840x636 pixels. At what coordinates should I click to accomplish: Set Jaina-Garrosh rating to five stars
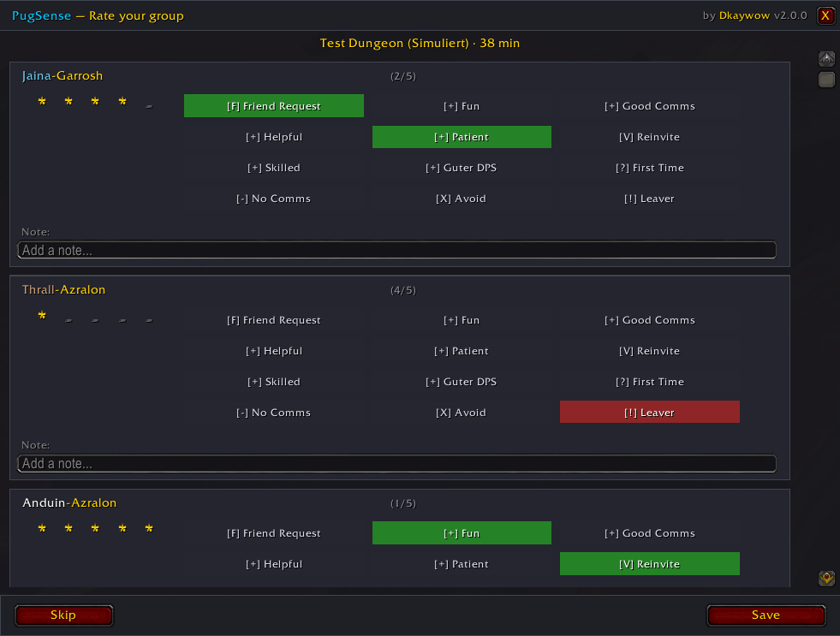click(149, 106)
